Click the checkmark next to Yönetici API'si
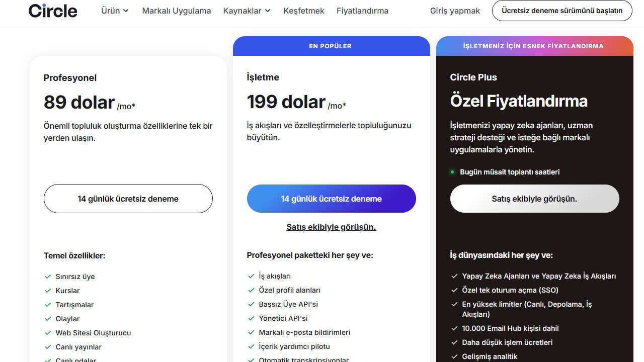This screenshot has height=362, width=644. (251, 318)
